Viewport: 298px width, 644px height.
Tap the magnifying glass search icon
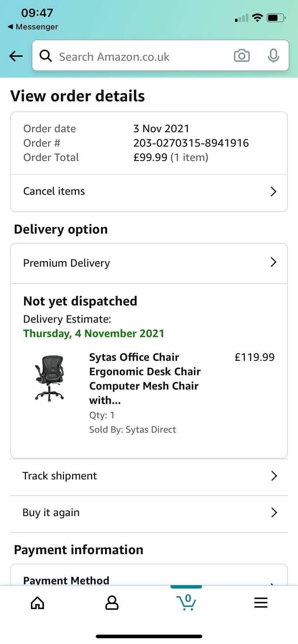coord(46,56)
